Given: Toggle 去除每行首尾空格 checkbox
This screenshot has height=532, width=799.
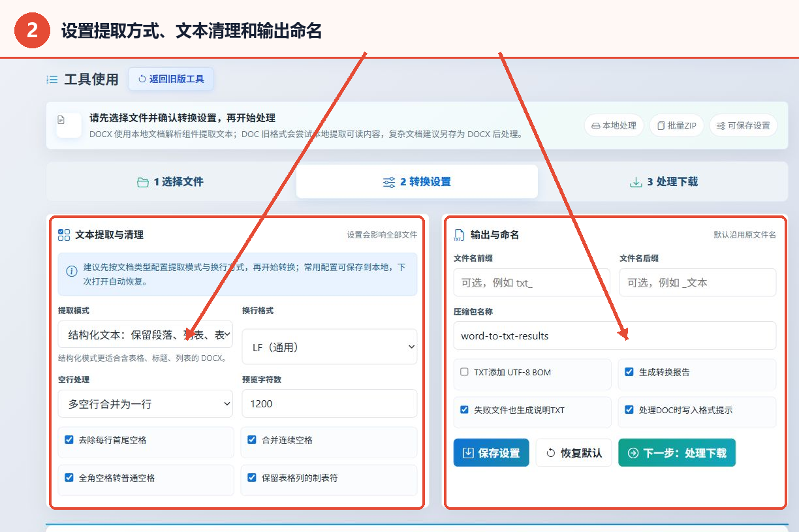Looking at the screenshot, I should click(x=69, y=440).
